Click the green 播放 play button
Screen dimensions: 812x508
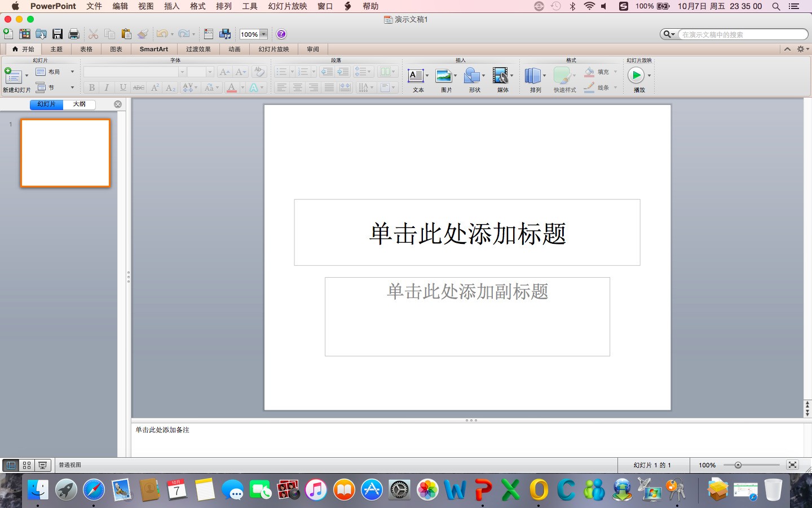click(636, 76)
